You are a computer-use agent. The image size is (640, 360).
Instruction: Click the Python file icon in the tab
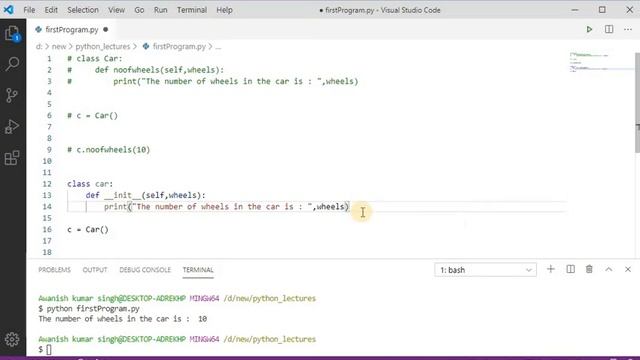coord(38,29)
